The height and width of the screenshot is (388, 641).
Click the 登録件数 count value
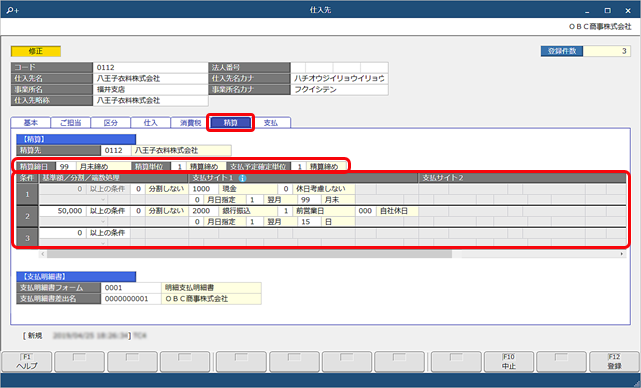(607, 51)
